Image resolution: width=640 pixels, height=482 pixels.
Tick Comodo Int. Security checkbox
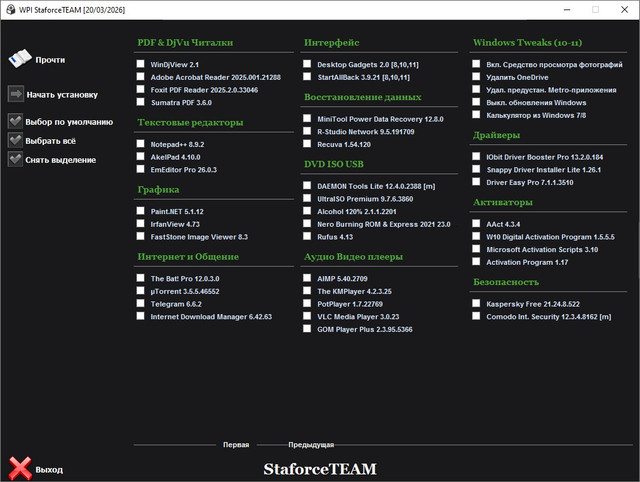point(476,316)
